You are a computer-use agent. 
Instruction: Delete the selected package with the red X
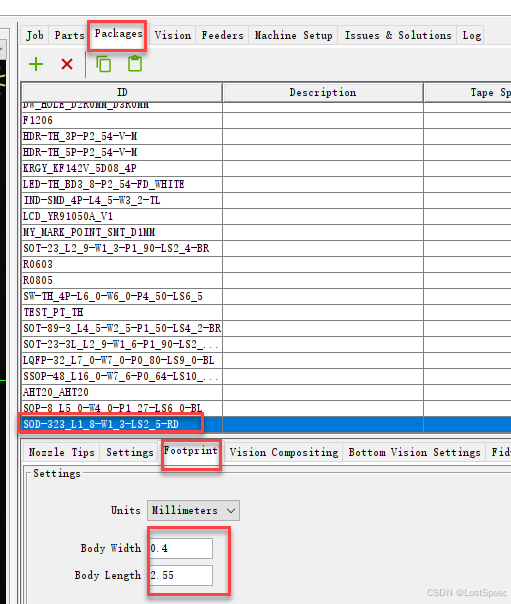[67, 64]
